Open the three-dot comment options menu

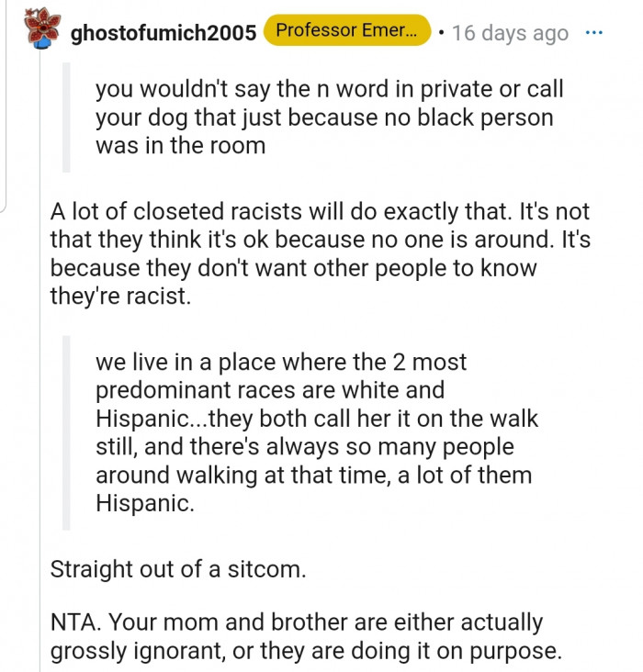(x=594, y=32)
